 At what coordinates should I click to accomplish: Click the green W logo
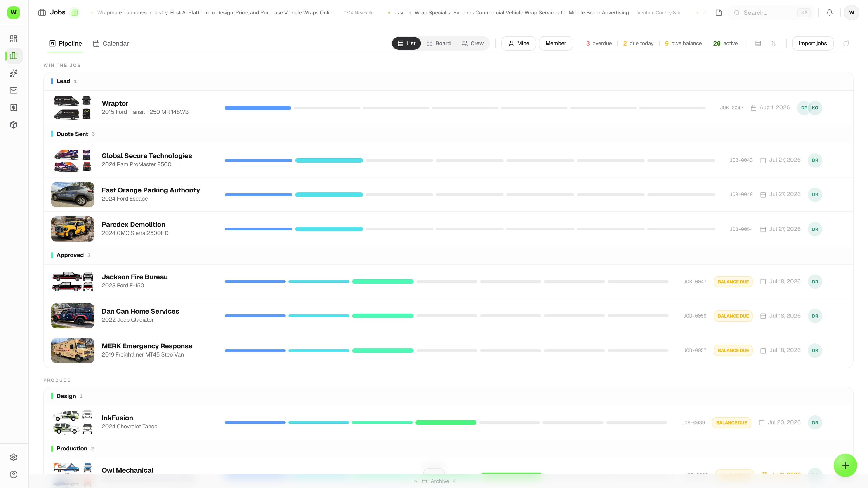(14, 12)
